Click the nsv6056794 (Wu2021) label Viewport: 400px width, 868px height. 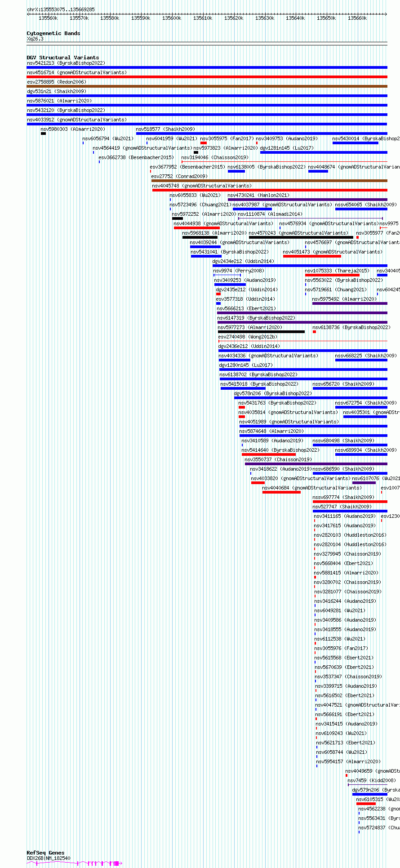point(108,139)
